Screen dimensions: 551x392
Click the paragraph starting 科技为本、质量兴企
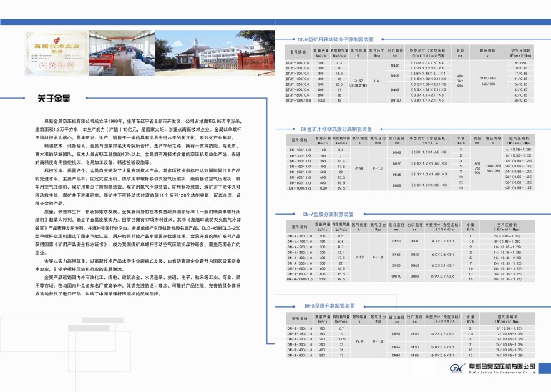138,187
